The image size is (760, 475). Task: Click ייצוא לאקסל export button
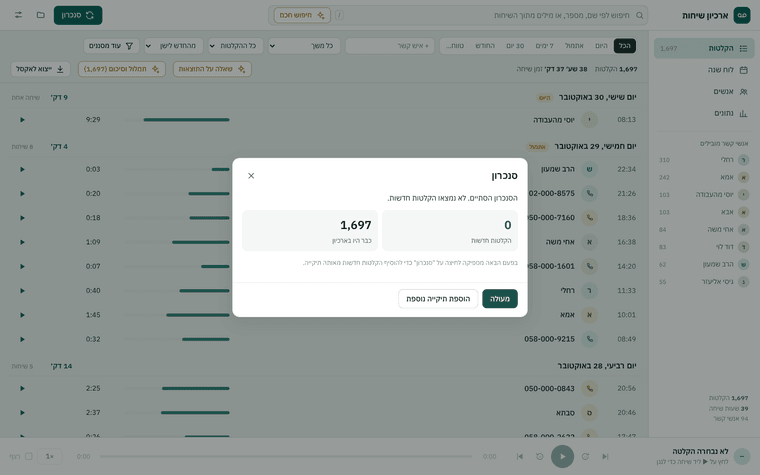40,69
